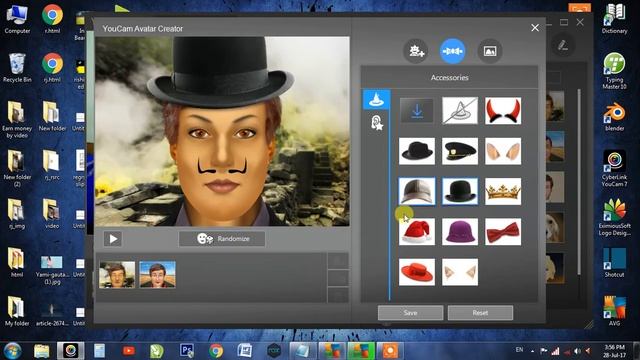
Task: Launch Blender from the desktop
Action: [x=614, y=116]
